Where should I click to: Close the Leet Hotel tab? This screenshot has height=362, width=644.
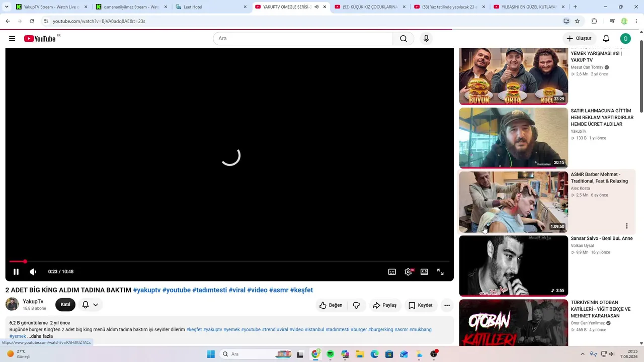[245, 7]
